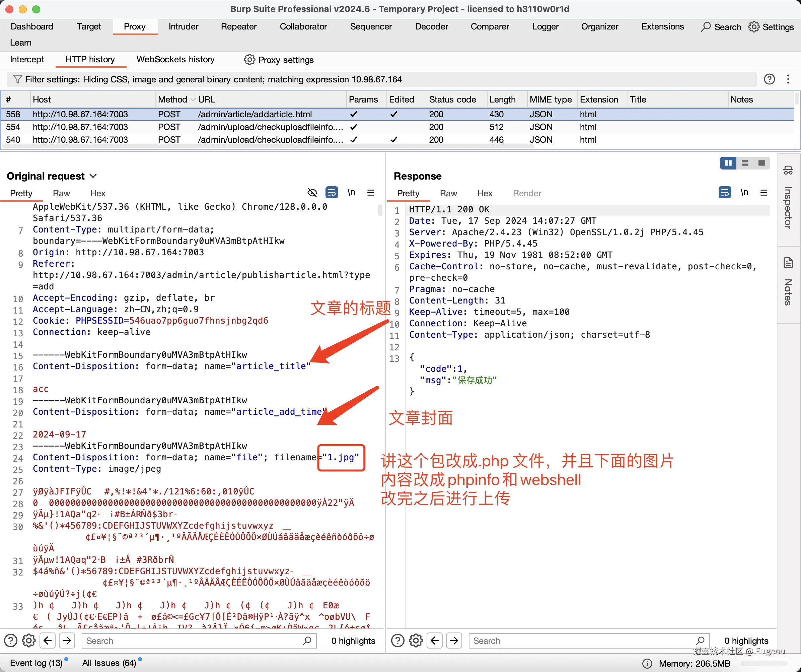Open the filter help question-mark icon
Viewport: 801px width, 672px height.
[769, 79]
